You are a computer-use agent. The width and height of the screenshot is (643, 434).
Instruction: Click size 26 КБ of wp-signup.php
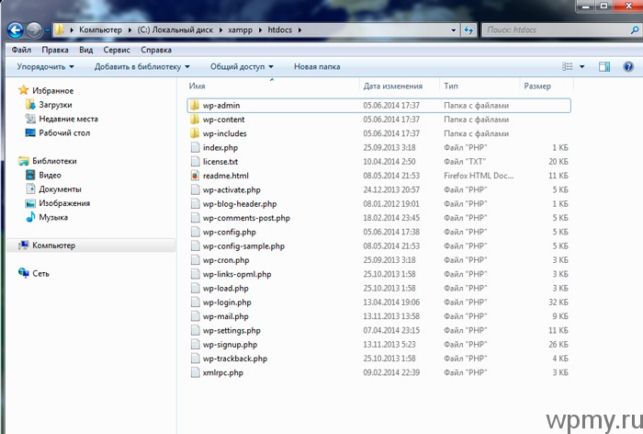tap(559, 345)
